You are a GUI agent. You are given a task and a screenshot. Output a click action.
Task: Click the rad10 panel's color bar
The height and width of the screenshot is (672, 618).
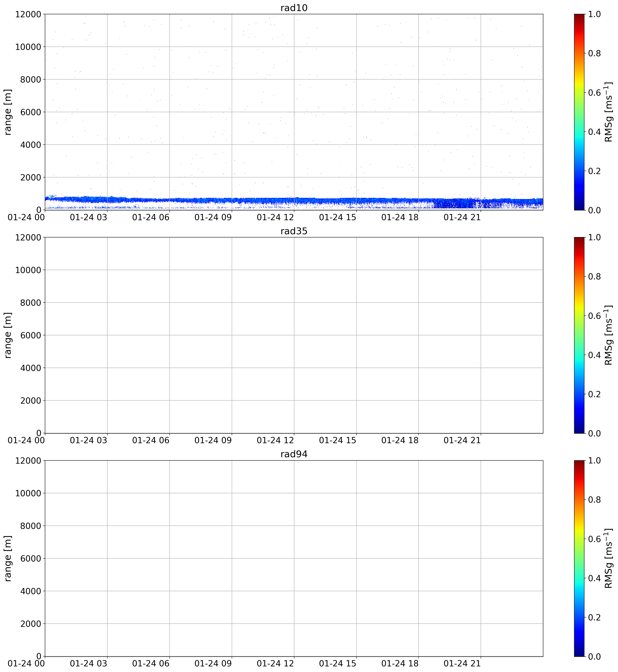pyautogui.click(x=579, y=112)
